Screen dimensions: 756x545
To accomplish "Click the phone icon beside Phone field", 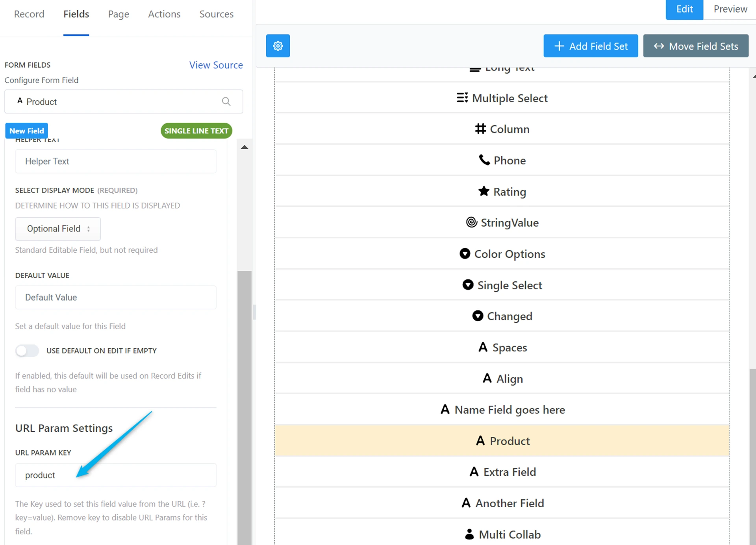I will [x=484, y=160].
